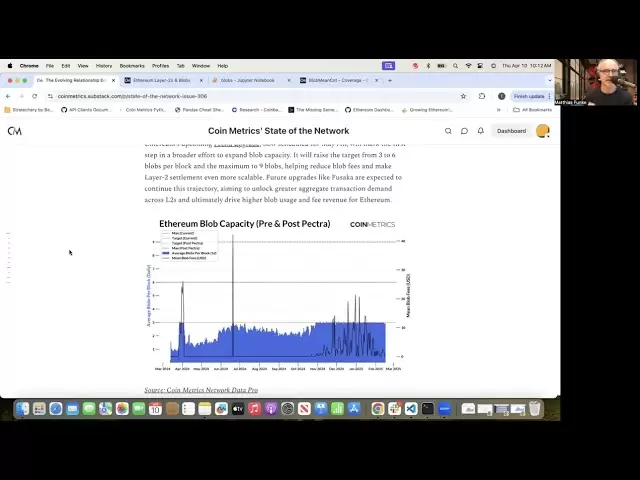
Task: Open the Ethereum Dashboard bookmark
Action: point(369,110)
